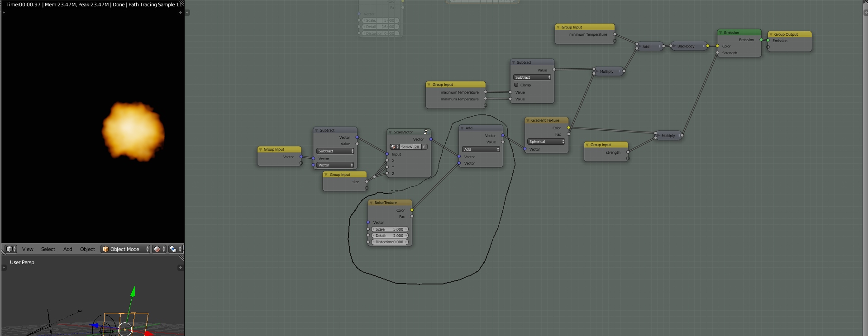Expand collapsed Multiply node beside Subtract
This screenshot has width=868, height=336.
coord(596,71)
